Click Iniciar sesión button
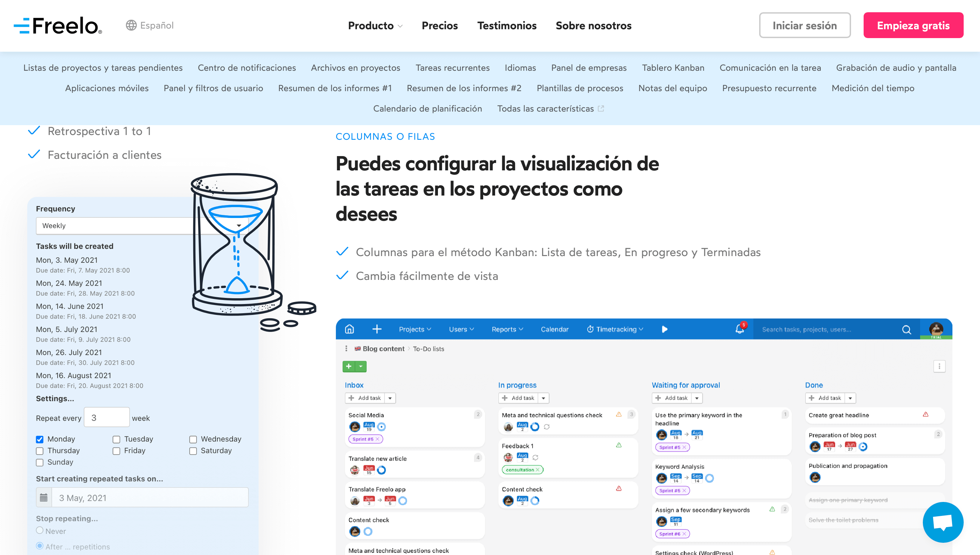Screen dimensions: 980x555 click(805, 25)
